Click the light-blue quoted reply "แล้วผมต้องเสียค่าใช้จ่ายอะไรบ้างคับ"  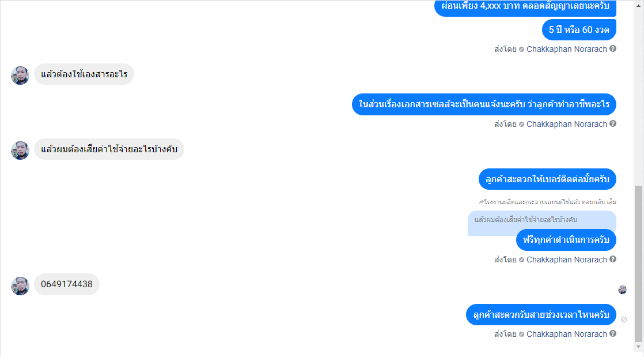click(x=541, y=220)
